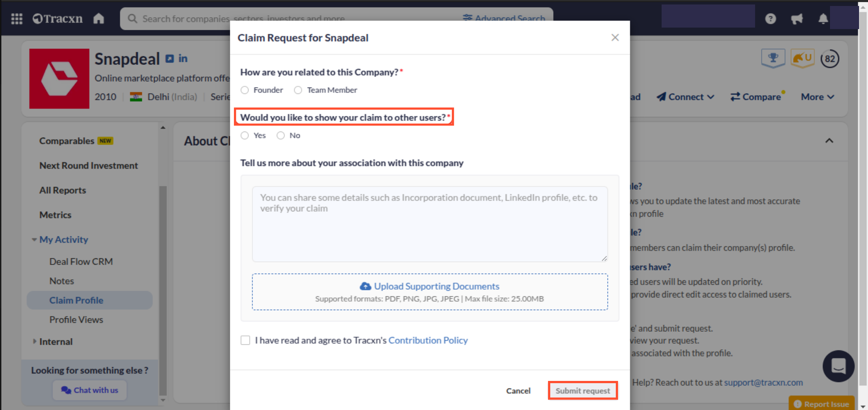
Task: Open Snapdeal's LinkedIn profile icon
Action: (x=183, y=59)
